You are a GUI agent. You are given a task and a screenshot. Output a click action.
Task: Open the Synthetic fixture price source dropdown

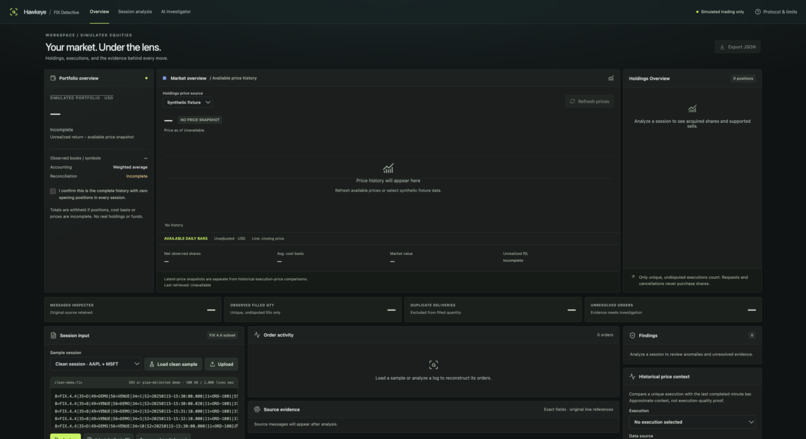click(x=188, y=102)
